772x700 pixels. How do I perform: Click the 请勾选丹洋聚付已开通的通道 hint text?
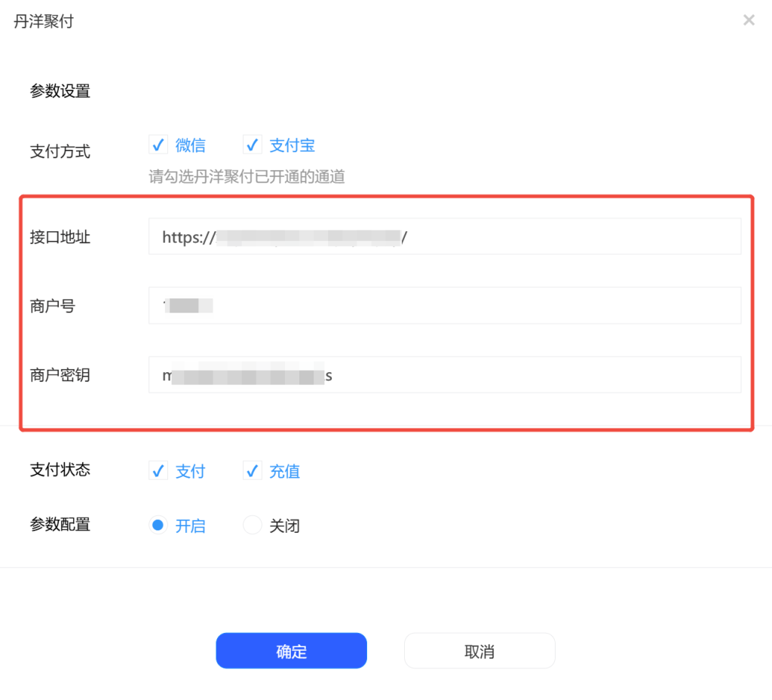[247, 176]
